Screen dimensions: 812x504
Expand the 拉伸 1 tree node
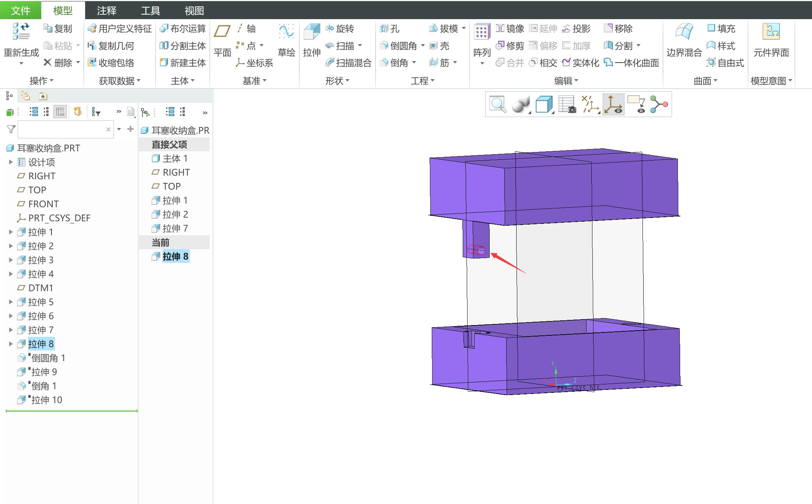11,232
